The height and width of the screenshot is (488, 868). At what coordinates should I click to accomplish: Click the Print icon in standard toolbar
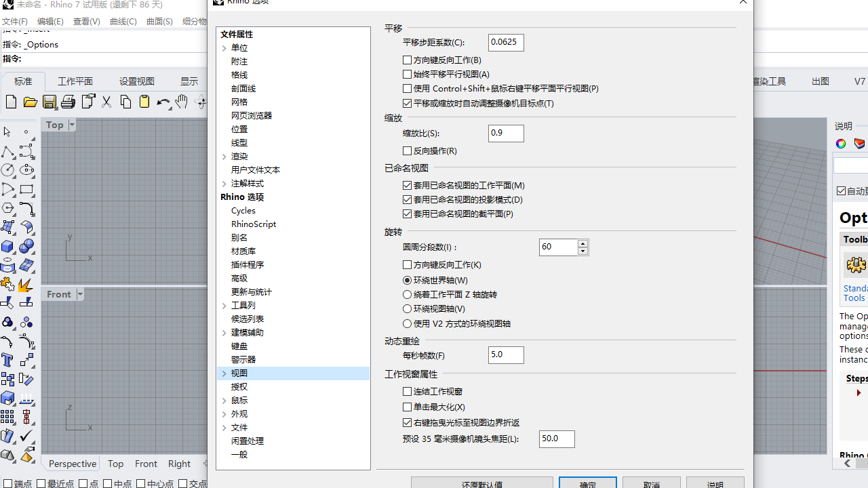coord(68,102)
